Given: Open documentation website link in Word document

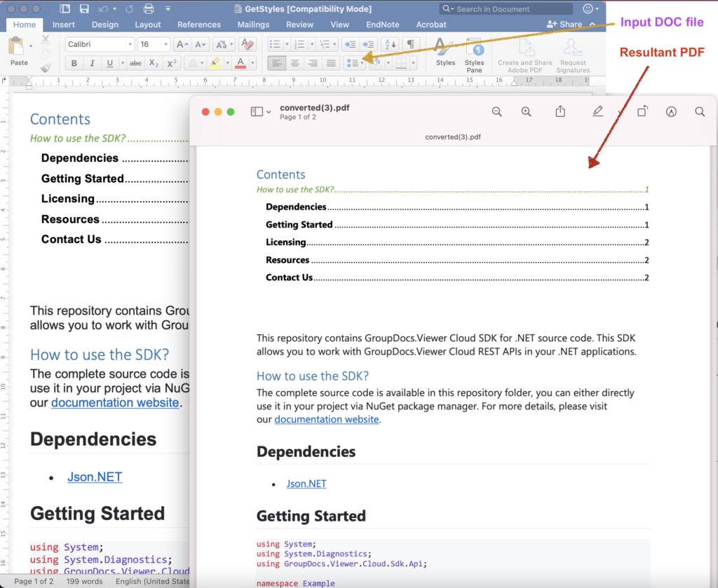Looking at the screenshot, I should [115, 403].
